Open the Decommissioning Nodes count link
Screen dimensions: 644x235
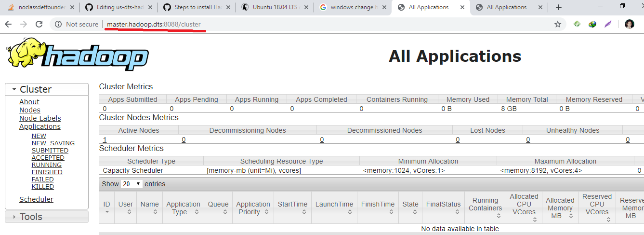point(184,139)
